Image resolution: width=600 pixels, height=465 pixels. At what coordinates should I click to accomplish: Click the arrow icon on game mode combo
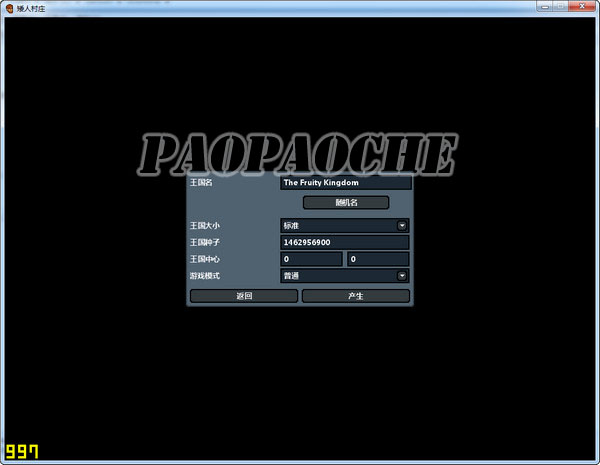[x=401, y=276]
